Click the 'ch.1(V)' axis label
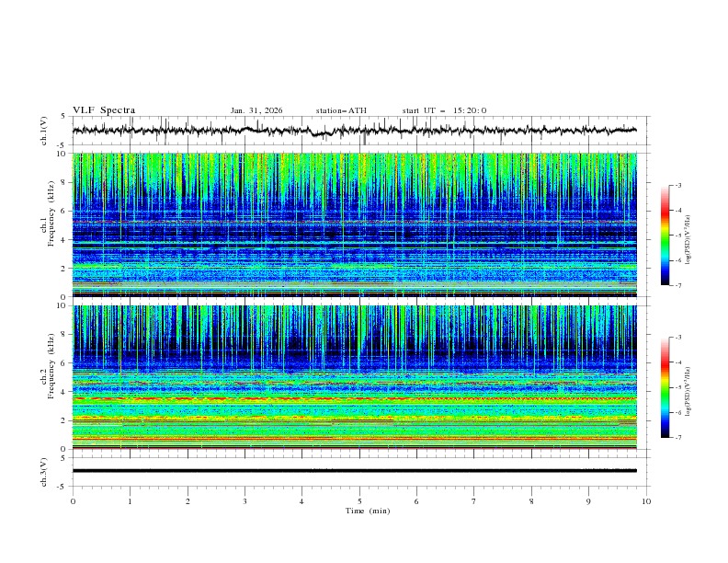 [44, 131]
